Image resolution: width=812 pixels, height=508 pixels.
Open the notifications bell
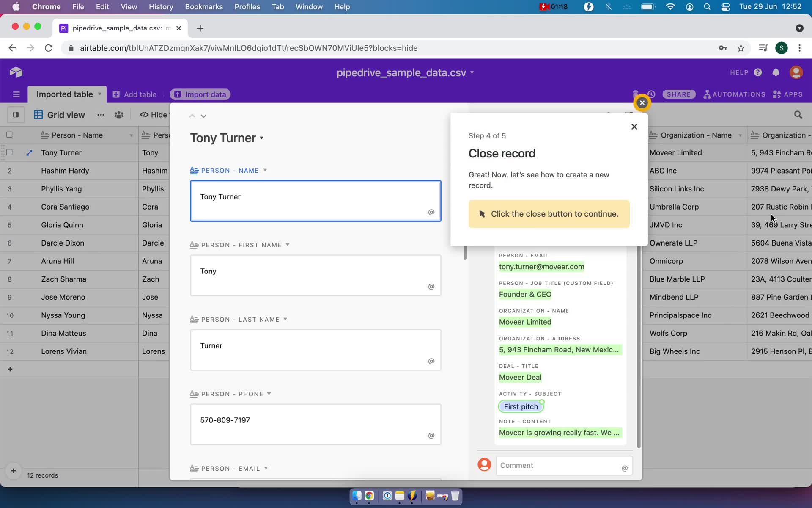click(776, 72)
